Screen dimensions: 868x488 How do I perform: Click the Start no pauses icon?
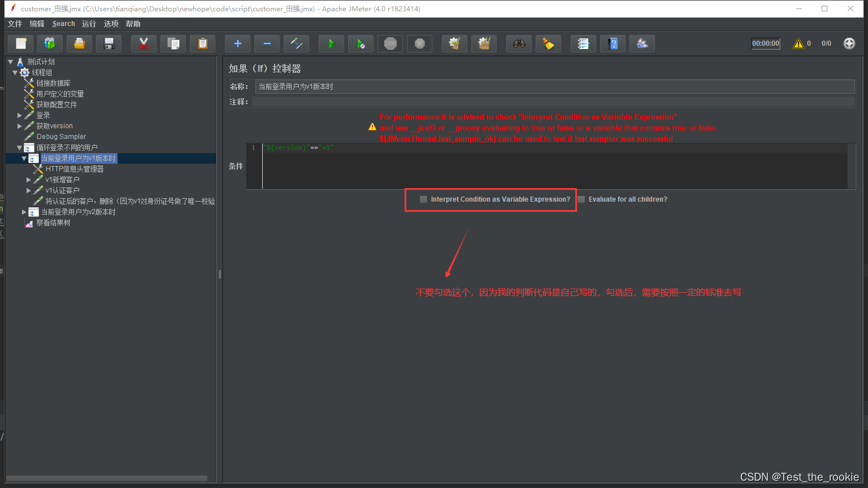[361, 43]
